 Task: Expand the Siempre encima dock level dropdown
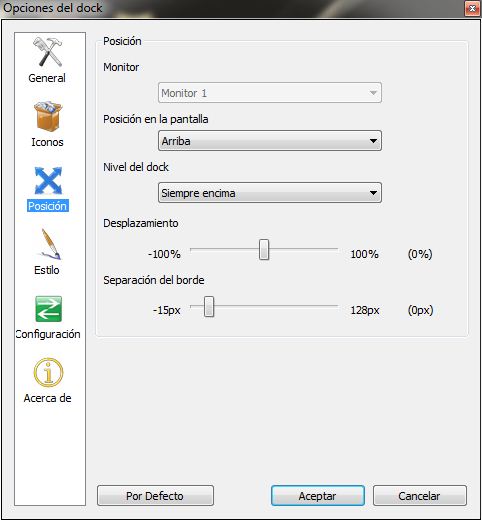click(270, 193)
